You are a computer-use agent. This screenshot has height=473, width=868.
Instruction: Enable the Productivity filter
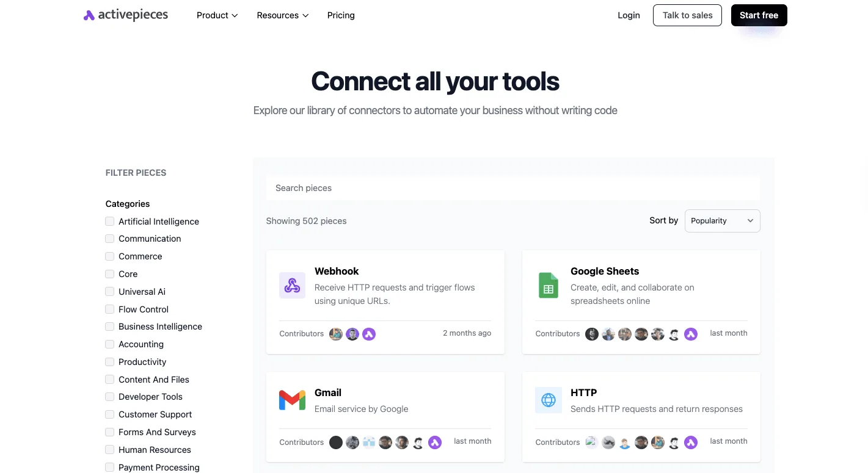110,362
